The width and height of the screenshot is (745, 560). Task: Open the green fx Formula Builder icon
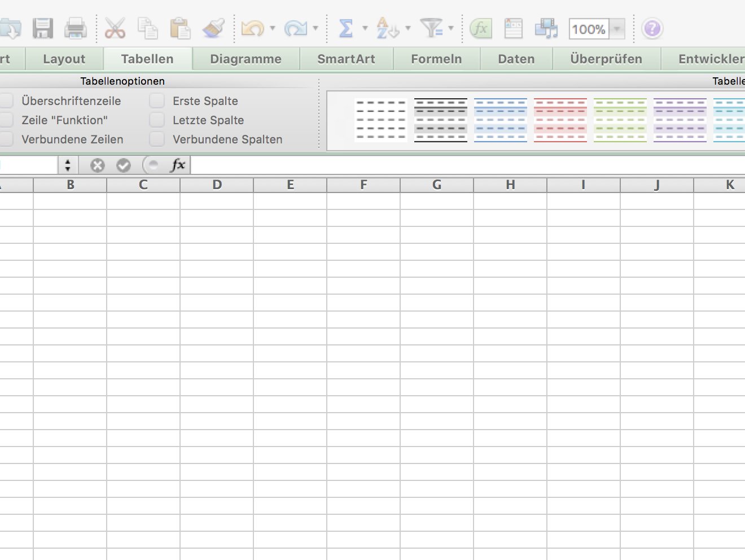point(481,28)
